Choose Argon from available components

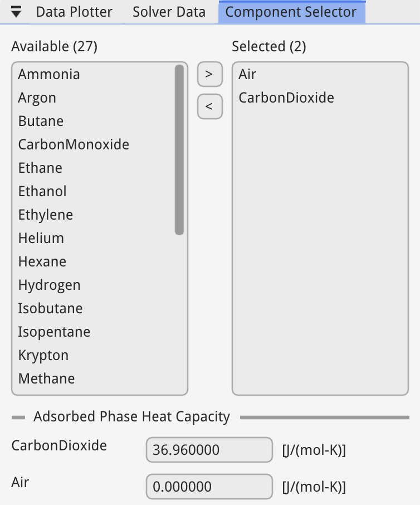37,98
